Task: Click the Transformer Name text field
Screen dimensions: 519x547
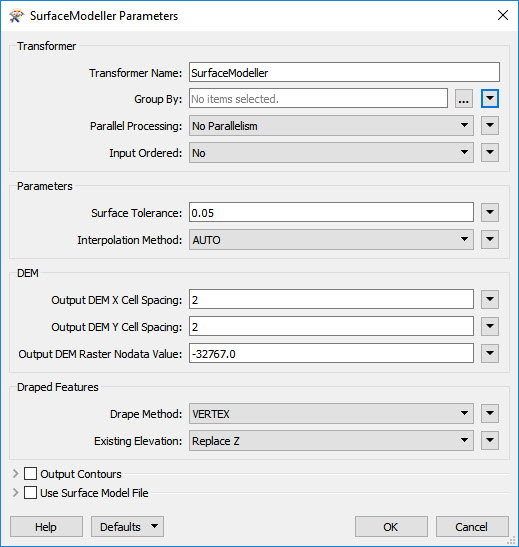Action: 344,72
